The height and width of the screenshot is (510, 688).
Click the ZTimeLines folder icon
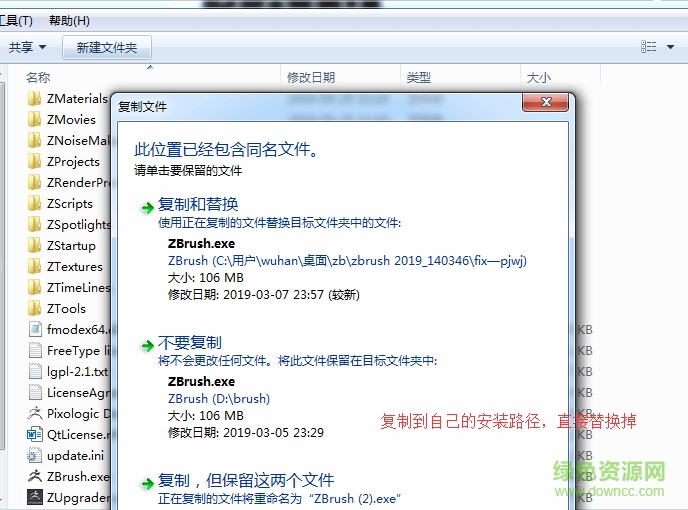point(34,288)
